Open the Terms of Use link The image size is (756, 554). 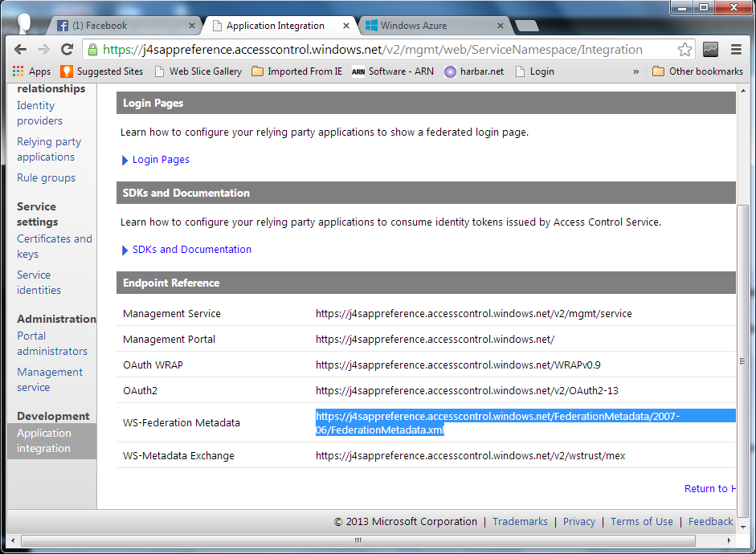(x=641, y=522)
